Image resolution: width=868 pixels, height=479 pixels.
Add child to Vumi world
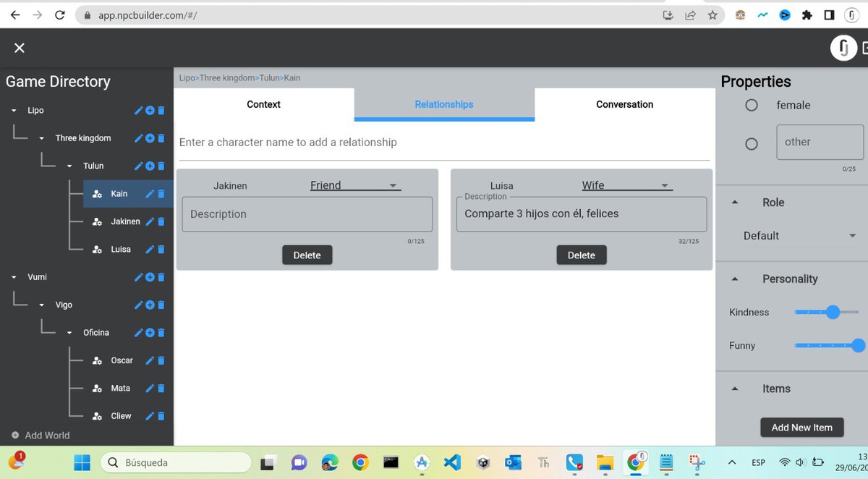pyautogui.click(x=150, y=277)
